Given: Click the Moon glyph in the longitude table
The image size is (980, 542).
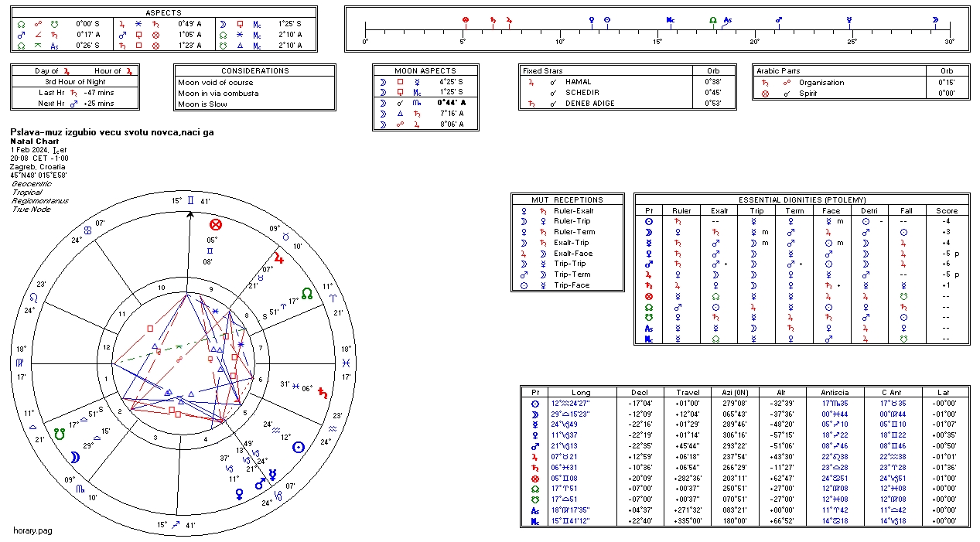Looking at the screenshot, I should [x=534, y=414].
